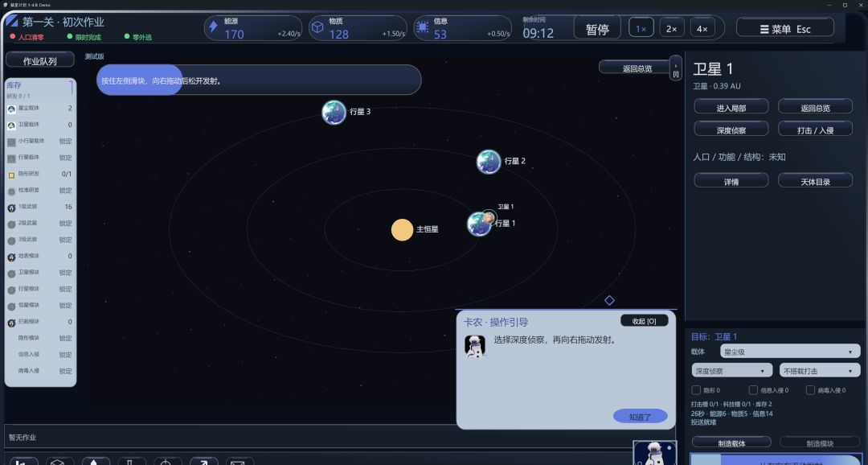The image size is (868, 465).
Task: Select the yellow 隐形研发 icon
Action: [11, 175]
